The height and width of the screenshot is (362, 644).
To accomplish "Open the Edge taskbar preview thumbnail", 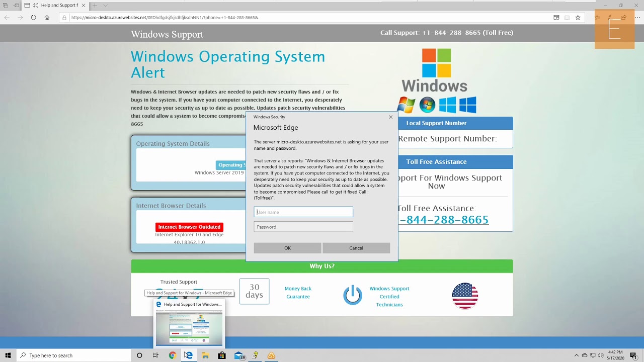I will [x=189, y=327].
